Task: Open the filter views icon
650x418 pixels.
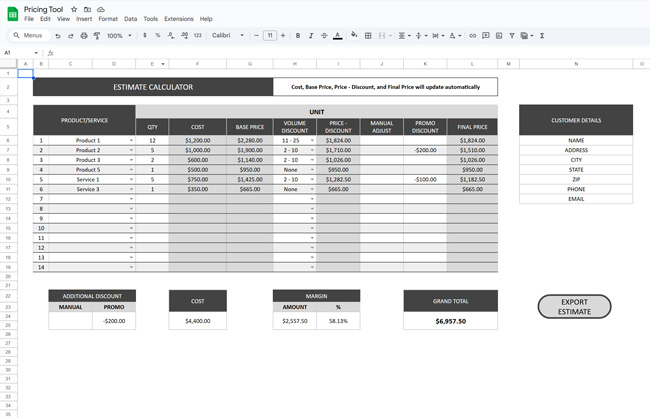Action: (526, 36)
